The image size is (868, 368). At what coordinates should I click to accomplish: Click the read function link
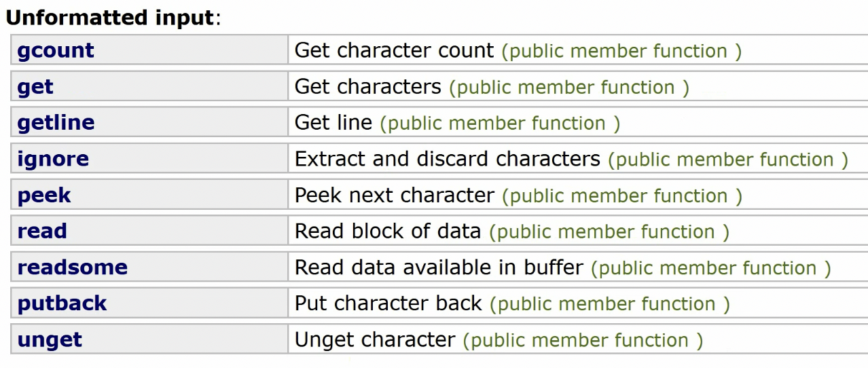[42, 232]
